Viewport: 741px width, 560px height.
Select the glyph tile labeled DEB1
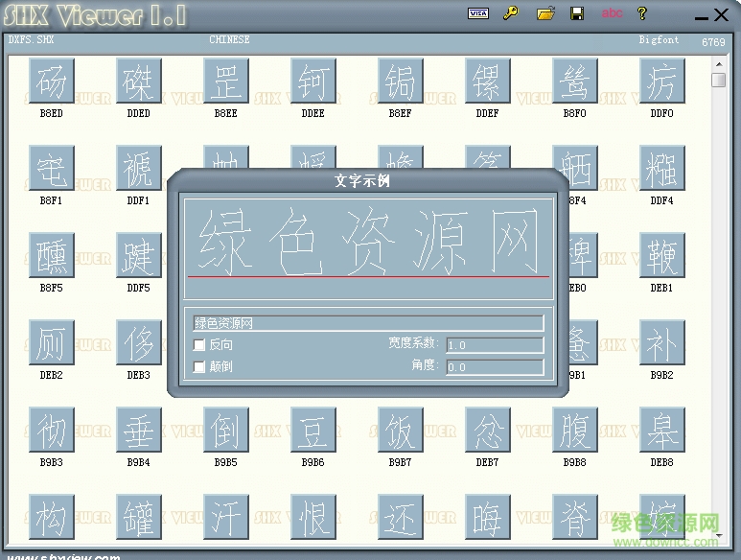coord(662,255)
